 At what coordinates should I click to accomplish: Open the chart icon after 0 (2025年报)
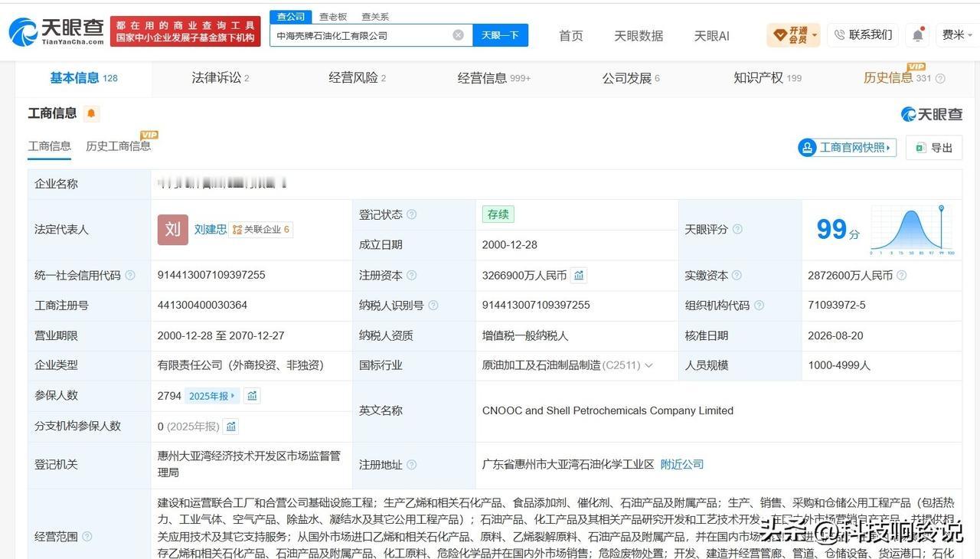pyautogui.click(x=231, y=427)
